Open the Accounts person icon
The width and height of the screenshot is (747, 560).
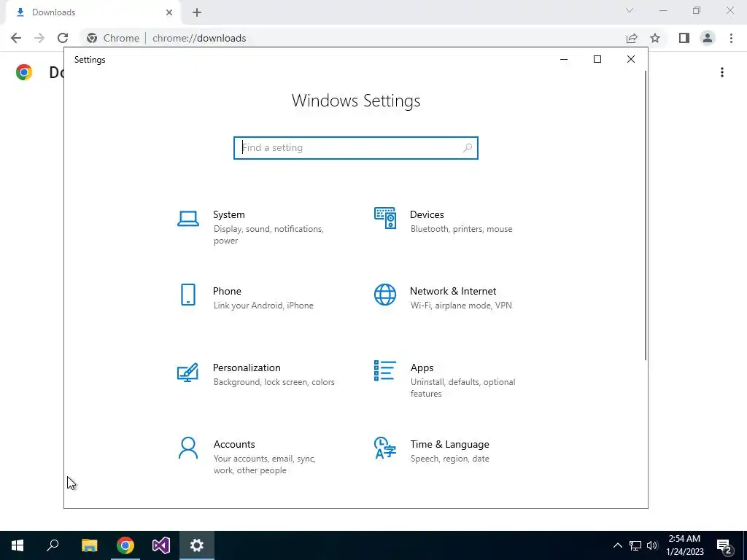click(x=187, y=448)
